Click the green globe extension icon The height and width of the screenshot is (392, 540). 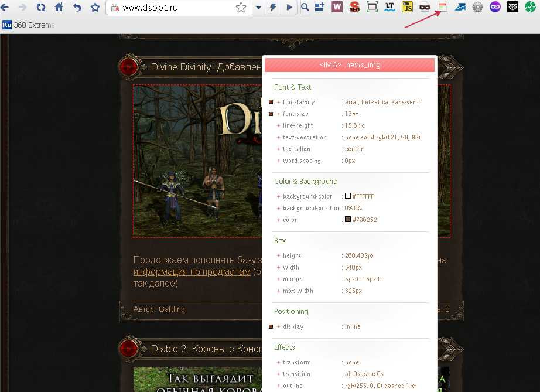[x=531, y=6]
